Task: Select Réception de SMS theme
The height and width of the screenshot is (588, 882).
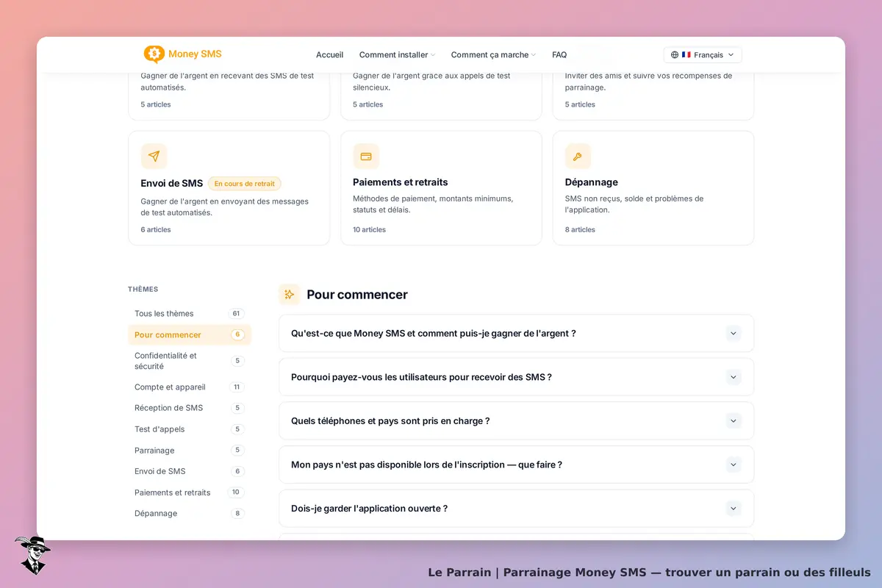Action: (190, 408)
